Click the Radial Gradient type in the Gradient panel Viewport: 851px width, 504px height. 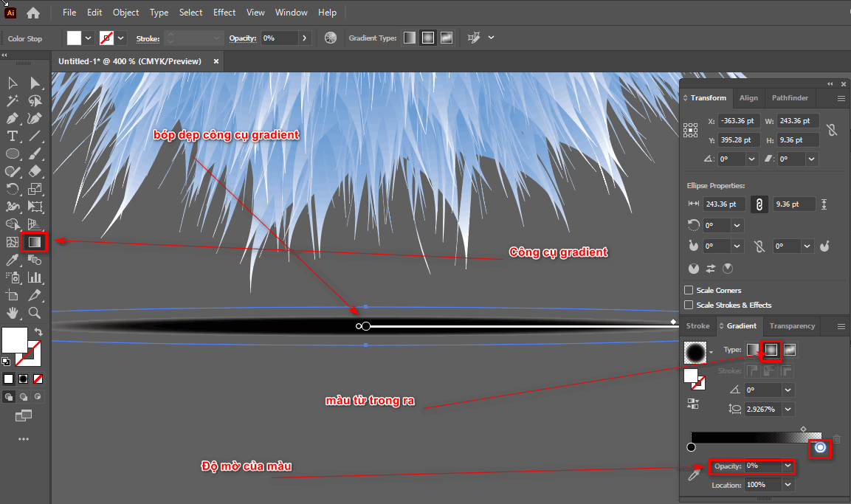[x=771, y=349]
